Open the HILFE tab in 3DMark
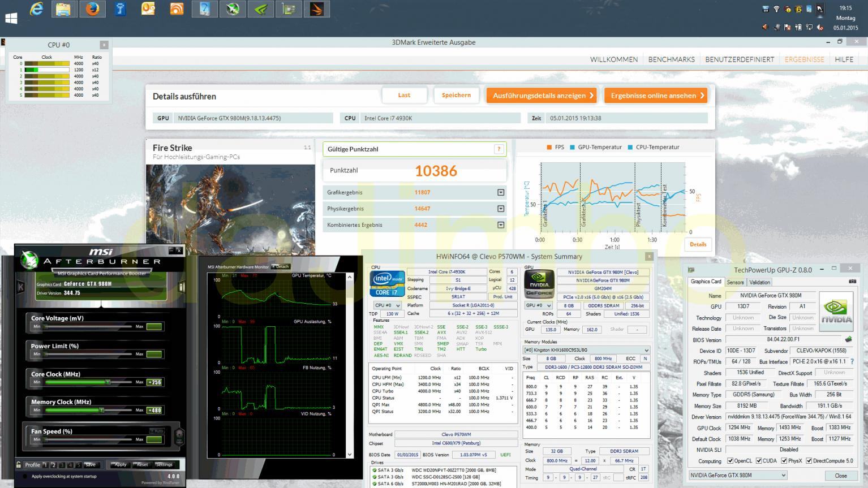The width and height of the screenshot is (868, 488). 844,59
